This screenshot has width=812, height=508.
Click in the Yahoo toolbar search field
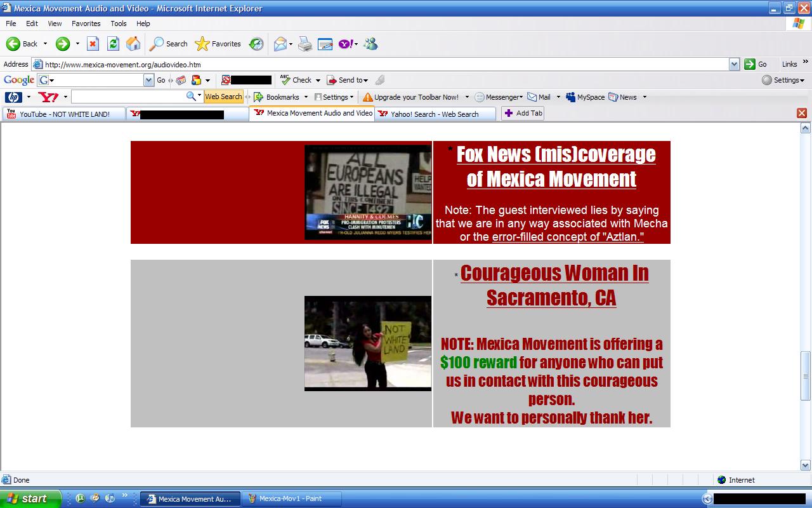point(128,97)
